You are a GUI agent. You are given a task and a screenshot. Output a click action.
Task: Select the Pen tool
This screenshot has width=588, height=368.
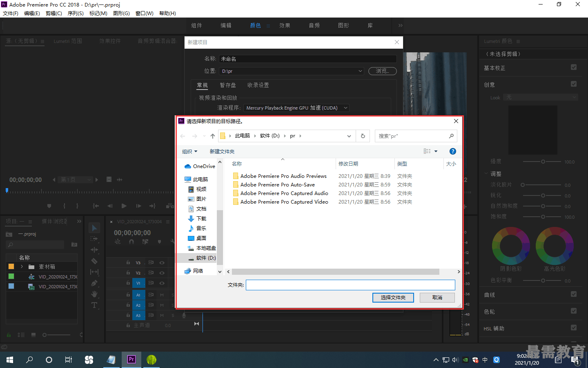(x=94, y=283)
